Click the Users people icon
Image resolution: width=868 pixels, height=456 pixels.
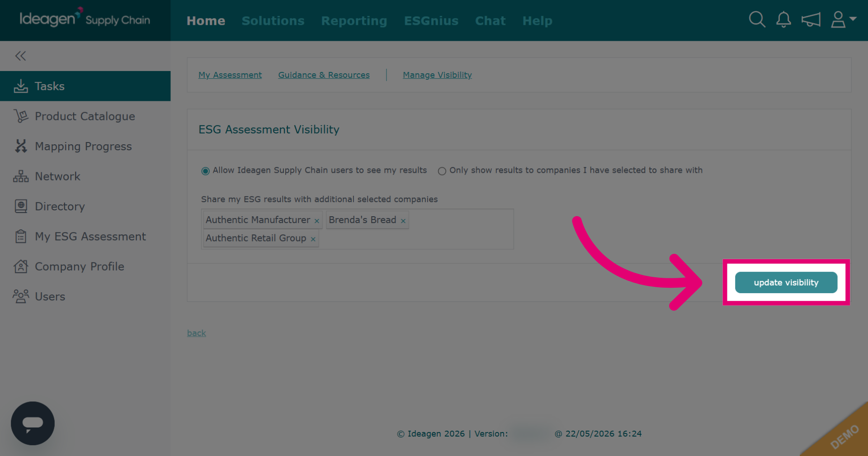coord(21,296)
